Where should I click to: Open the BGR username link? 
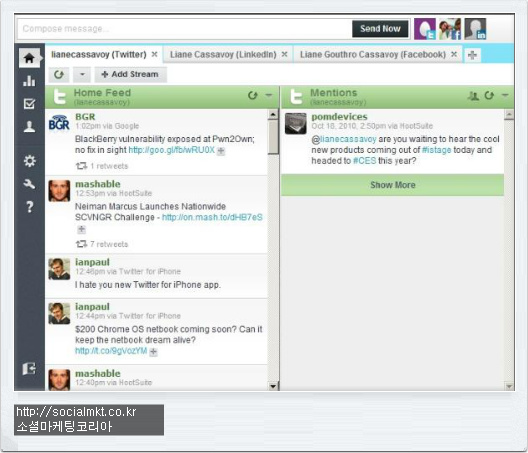click(x=85, y=117)
